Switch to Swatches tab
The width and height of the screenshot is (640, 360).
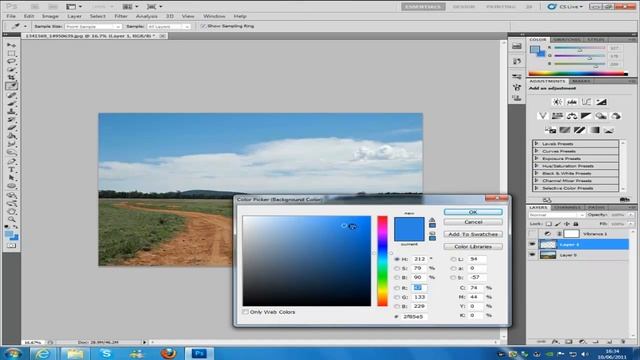tap(567, 40)
